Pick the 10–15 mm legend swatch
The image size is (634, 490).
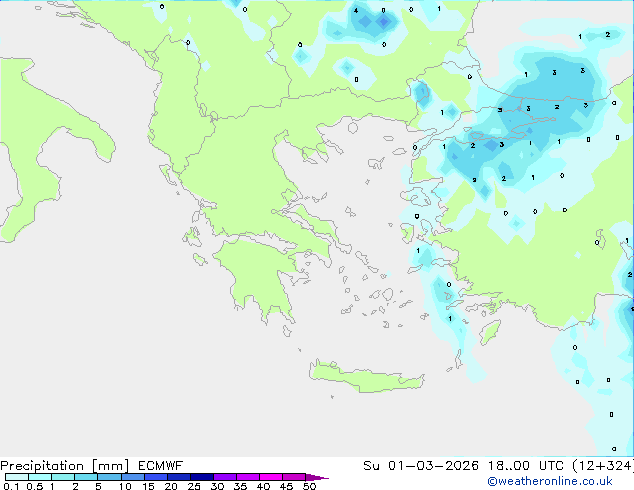132,477
